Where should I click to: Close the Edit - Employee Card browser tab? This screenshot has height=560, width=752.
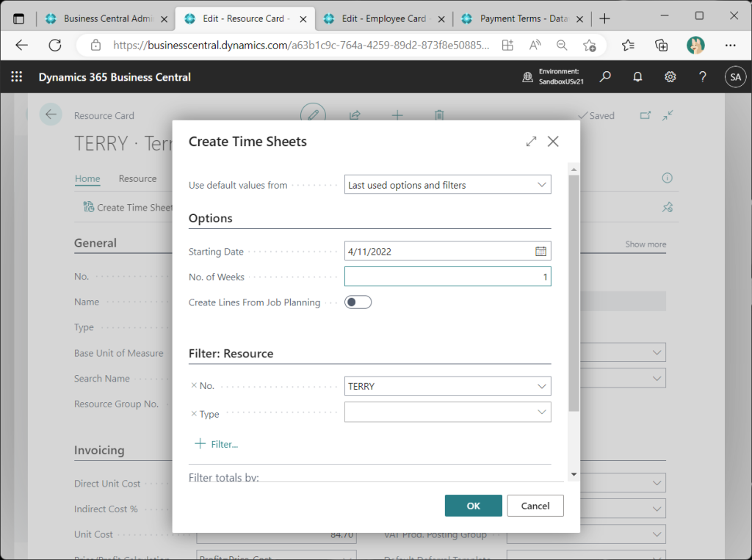(x=441, y=19)
